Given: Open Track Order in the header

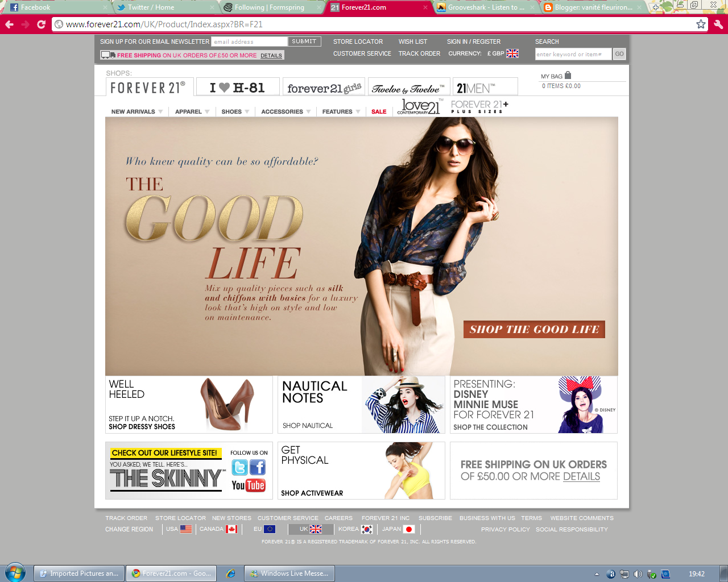Looking at the screenshot, I should pyautogui.click(x=419, y=53).
